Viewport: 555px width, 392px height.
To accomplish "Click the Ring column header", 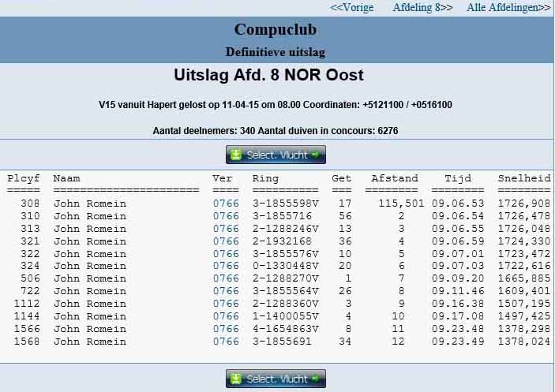I will [265, 178].
